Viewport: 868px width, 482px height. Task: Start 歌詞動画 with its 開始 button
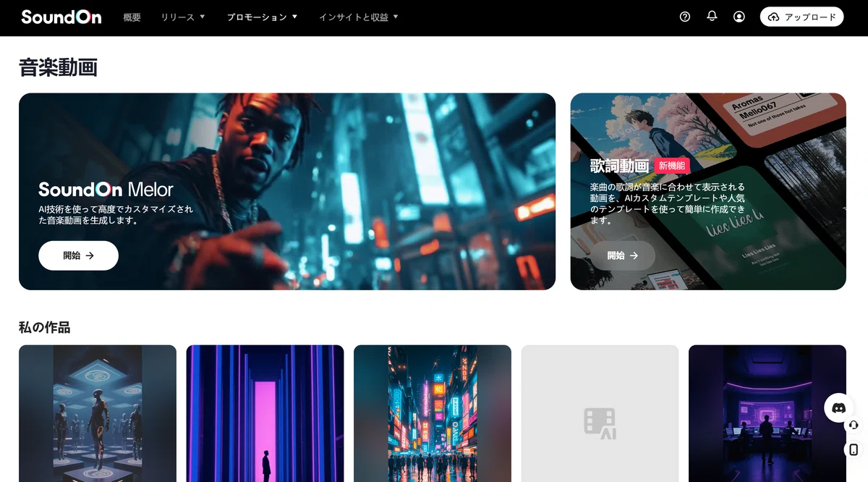point(623,255)
